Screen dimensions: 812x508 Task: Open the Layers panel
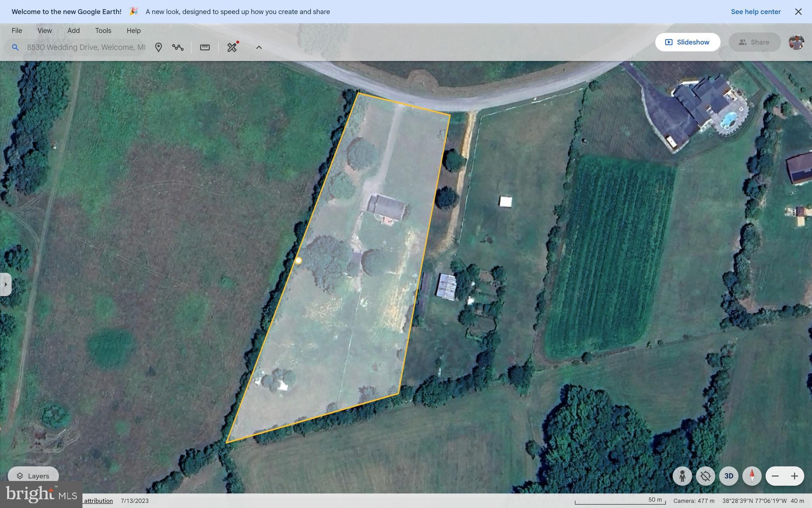click(33, 476)
